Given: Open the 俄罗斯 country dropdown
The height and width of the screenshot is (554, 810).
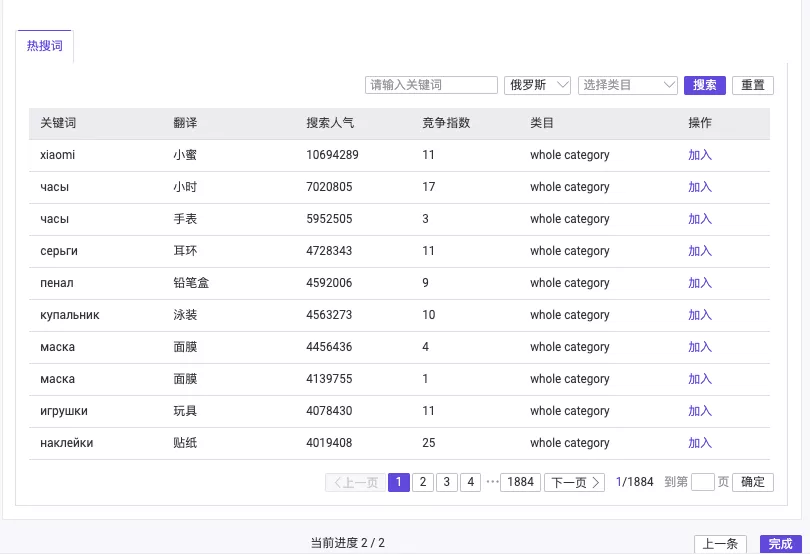Looking at the screenshot, I should pos(537,85).
